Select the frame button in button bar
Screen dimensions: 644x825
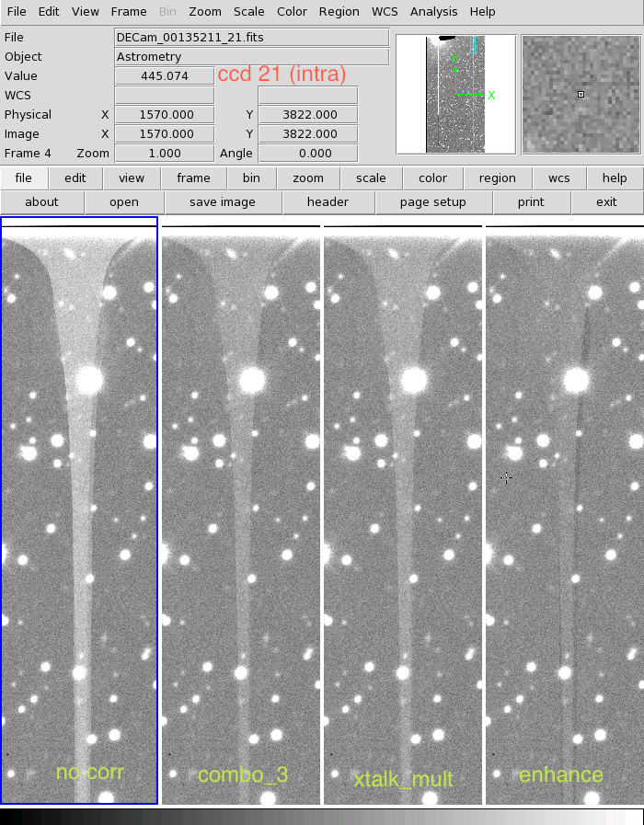(193, 178)
